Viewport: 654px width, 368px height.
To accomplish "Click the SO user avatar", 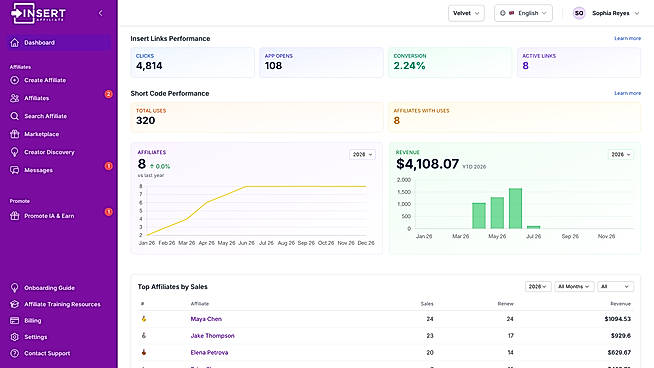I will [x=579, y=13].
